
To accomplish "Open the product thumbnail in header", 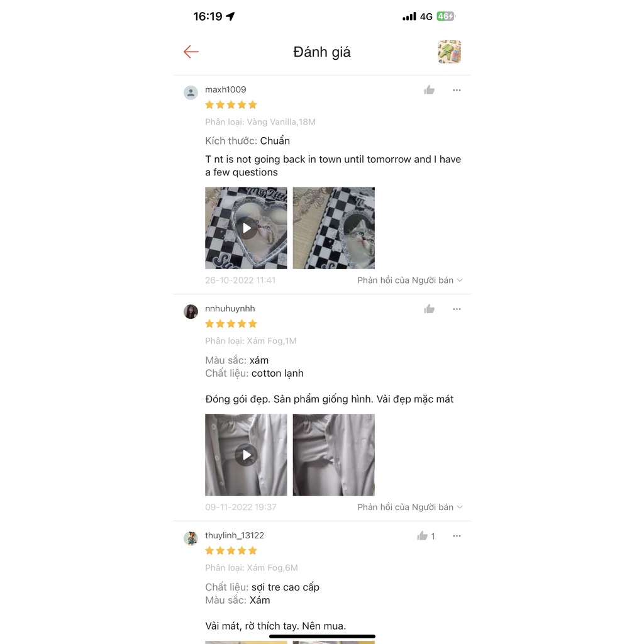I will 449,52.
